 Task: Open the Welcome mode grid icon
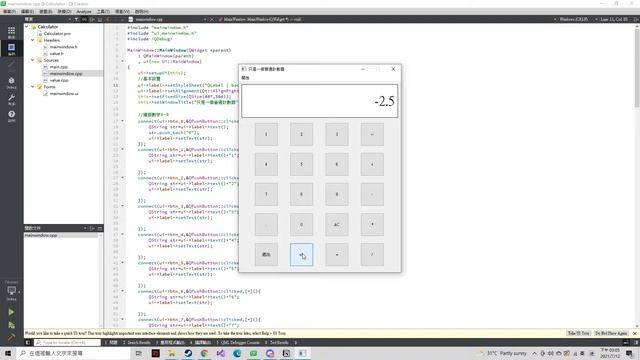11,32
